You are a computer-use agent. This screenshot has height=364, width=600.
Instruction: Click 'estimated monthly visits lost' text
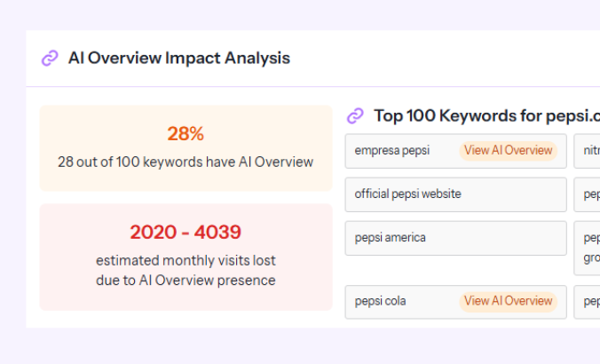(x=186, y=261)
